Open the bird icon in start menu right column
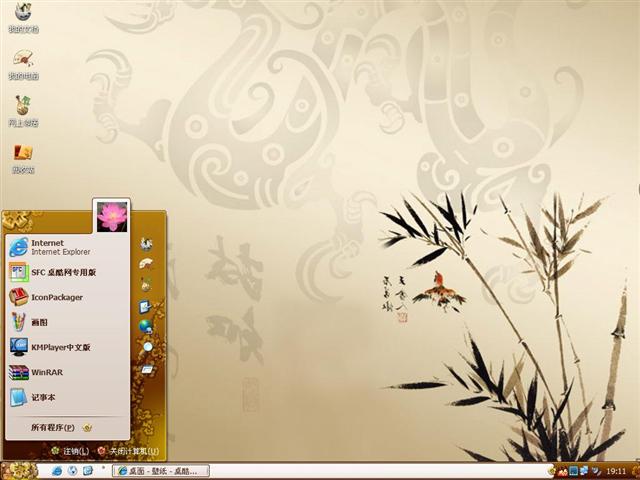Viewport: 640px width, 480px height. (x=146, y=244)
